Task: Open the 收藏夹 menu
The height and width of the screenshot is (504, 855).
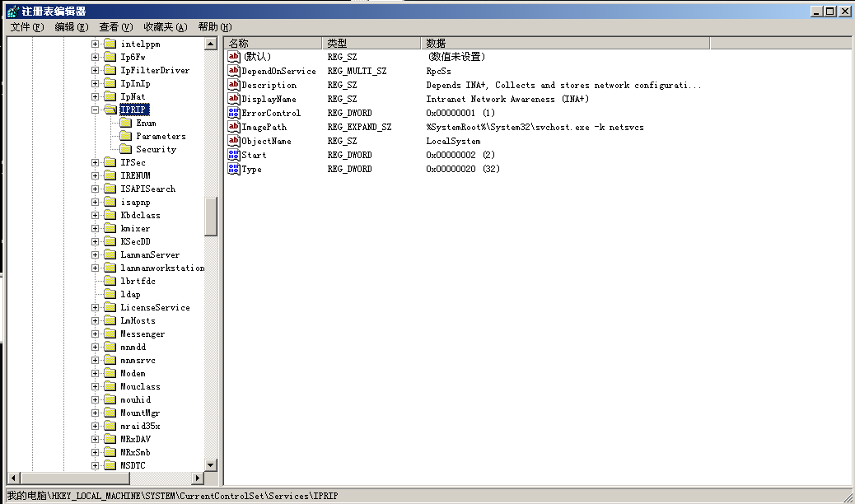Action: tap(165, 27)
